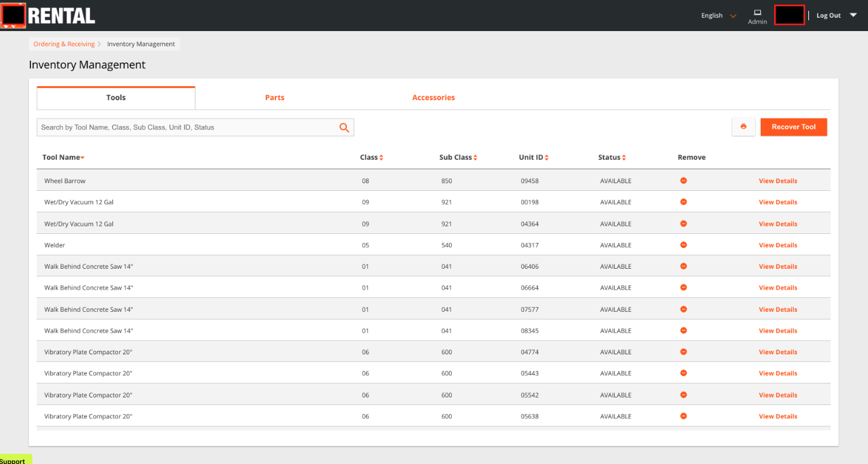Switch to the Parts tab
868x464 pixels.
coord(275,98)
